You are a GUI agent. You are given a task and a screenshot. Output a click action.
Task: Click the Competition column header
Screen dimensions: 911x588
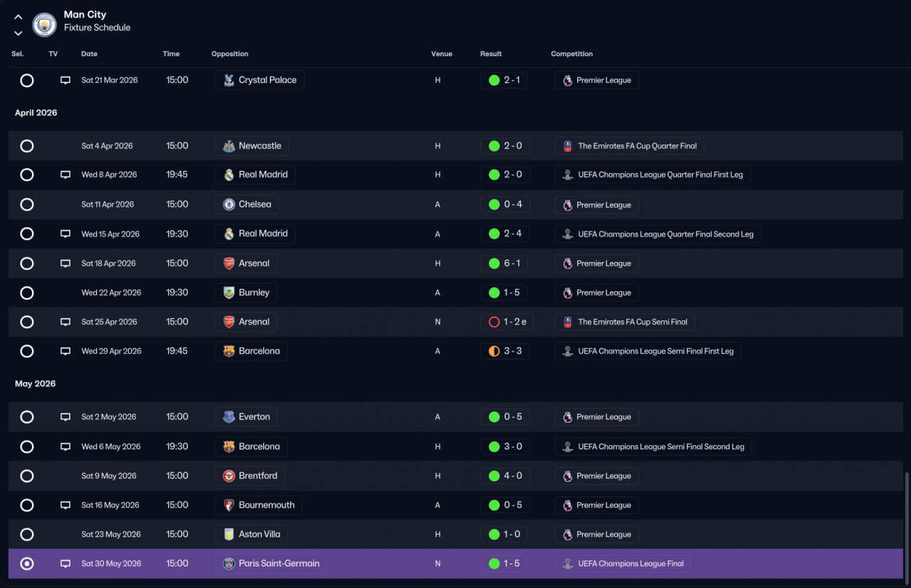pyautogui.click(x=572, y=54)
